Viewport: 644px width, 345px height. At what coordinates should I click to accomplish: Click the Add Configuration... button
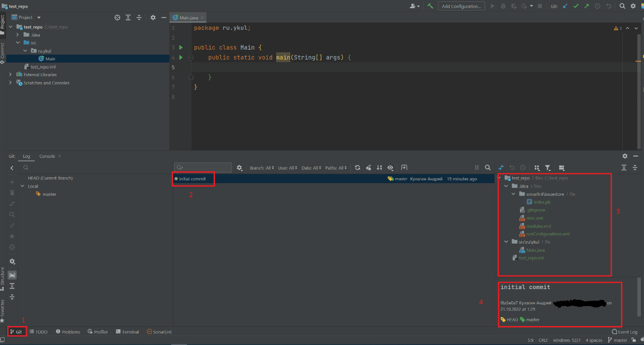pyautogui.click(x=461, y=6)
